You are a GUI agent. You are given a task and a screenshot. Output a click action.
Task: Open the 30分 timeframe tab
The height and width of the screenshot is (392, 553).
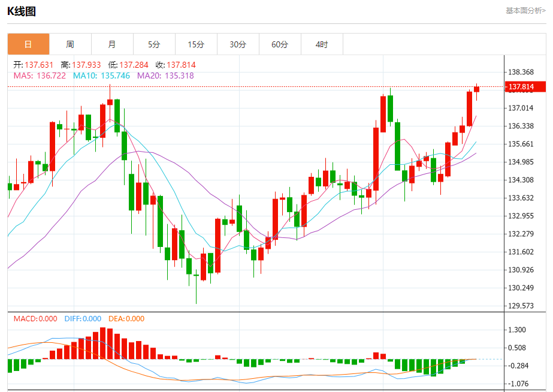pos(238,44)
